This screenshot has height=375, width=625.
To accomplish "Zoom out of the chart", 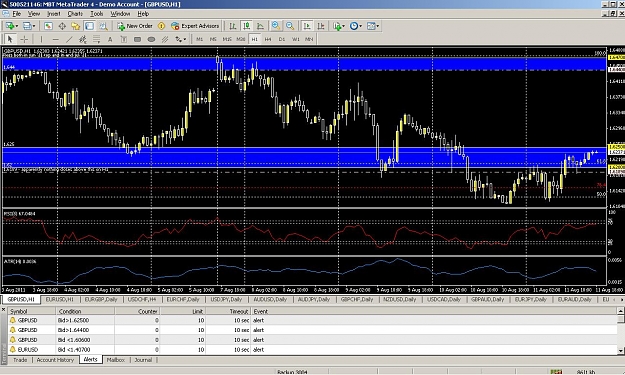I will click(x=290, y=26).
